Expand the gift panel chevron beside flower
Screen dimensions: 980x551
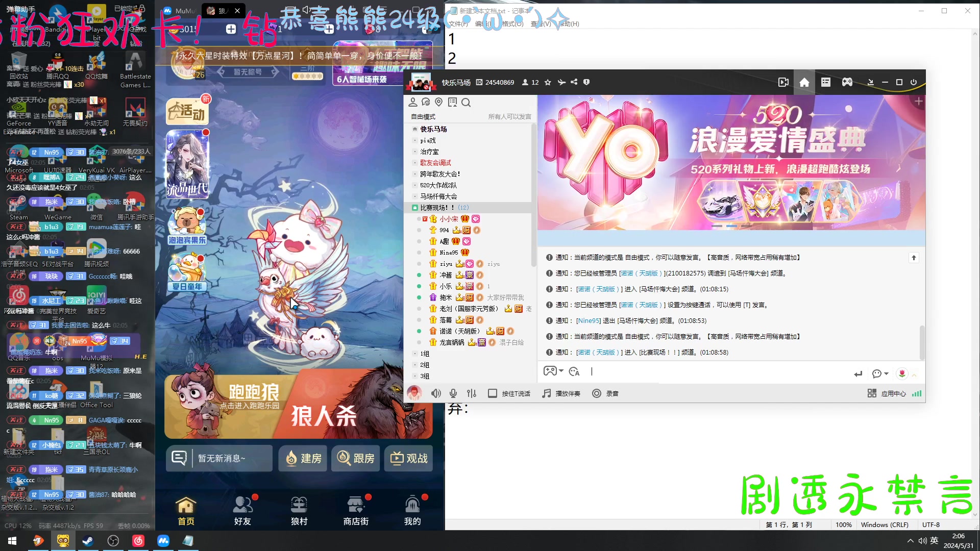pos(914,375)
